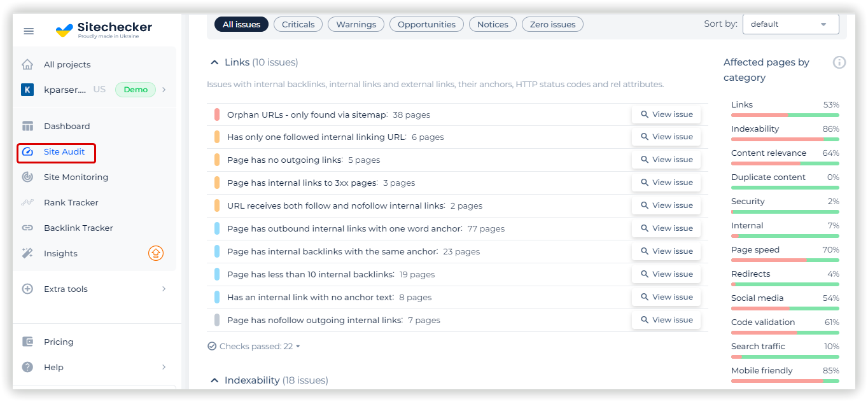
Task: Click the All projects home icon
Action: point(27,64)
